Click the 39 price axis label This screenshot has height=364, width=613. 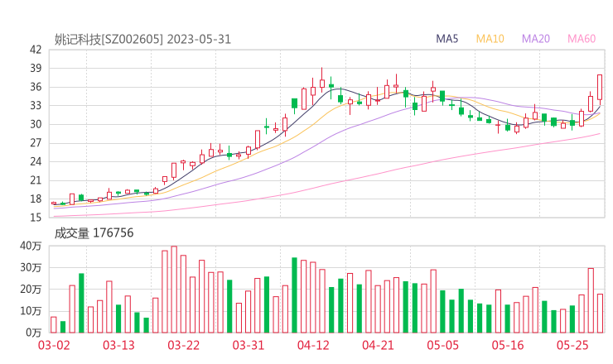click(36, 69)
